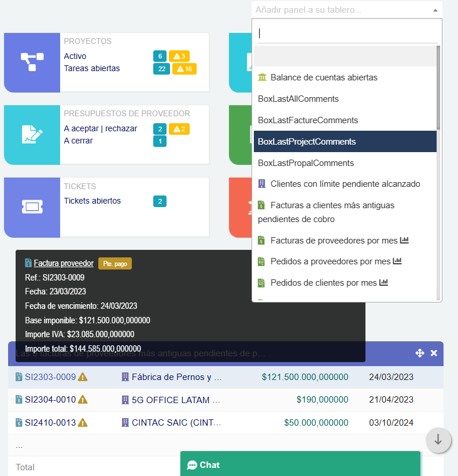458x476 pixels.
Task: Select BoxLastPropalComments option
Action: tap(345, 163)
